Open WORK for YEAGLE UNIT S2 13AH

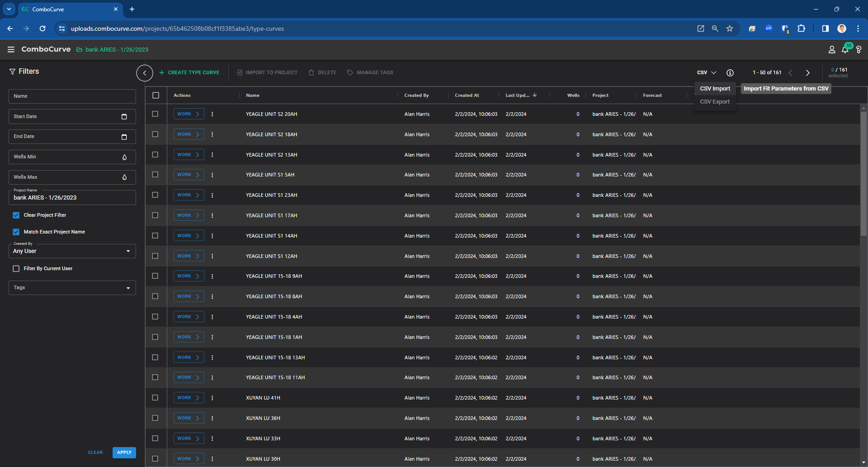pyautogui.click(x=189, y=155)
